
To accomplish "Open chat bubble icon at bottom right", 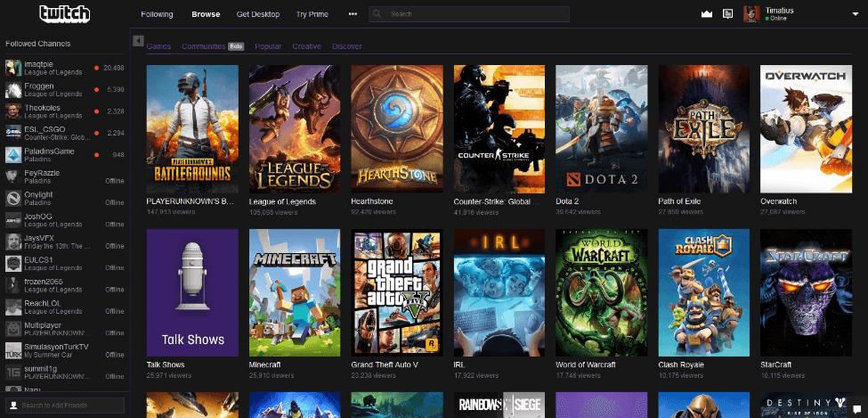I will pos(856,411).
